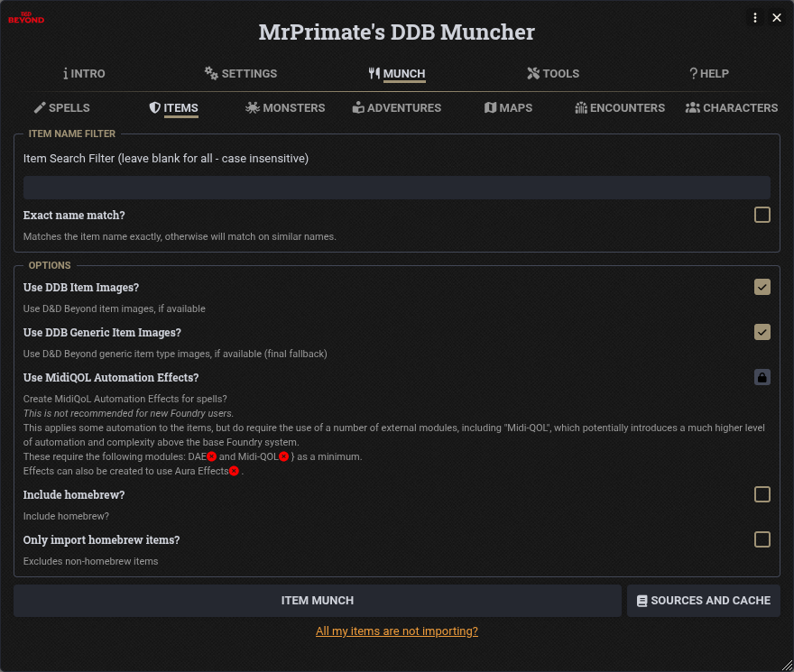Focus the Item Search Filter field
Screen dimensions: 794x672
click(x=397, y=188)
